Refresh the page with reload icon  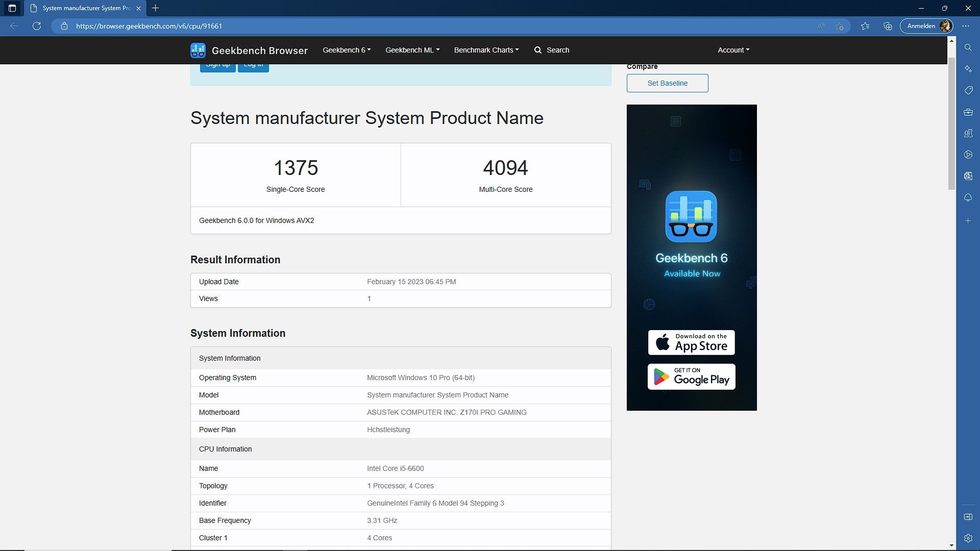point(37,26)
